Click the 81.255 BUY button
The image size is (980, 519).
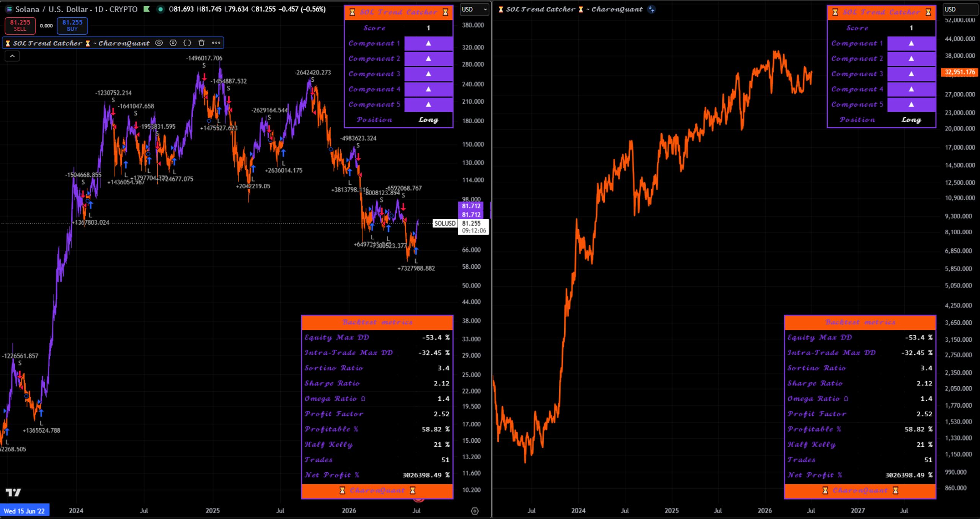[72, 26]
